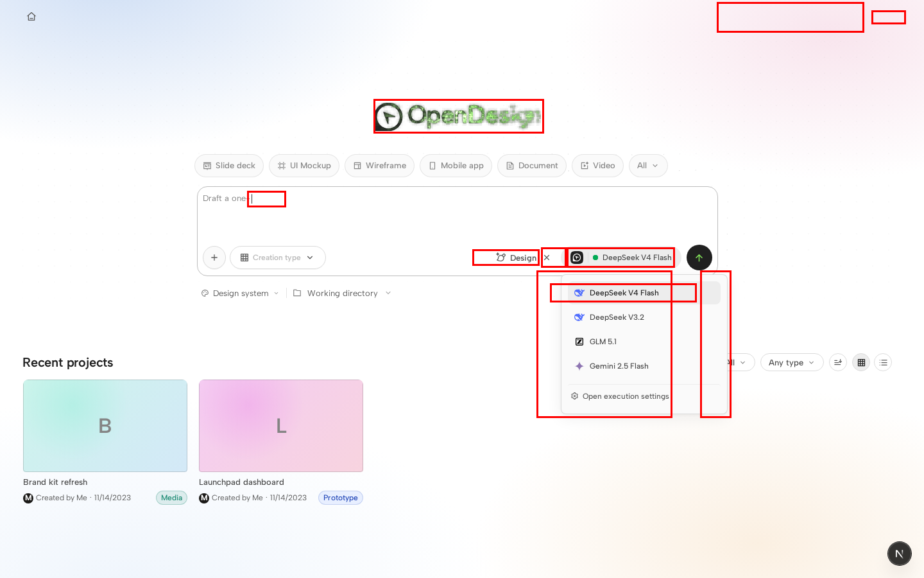Choose the Wireframe chip

[x=380, y=166]
